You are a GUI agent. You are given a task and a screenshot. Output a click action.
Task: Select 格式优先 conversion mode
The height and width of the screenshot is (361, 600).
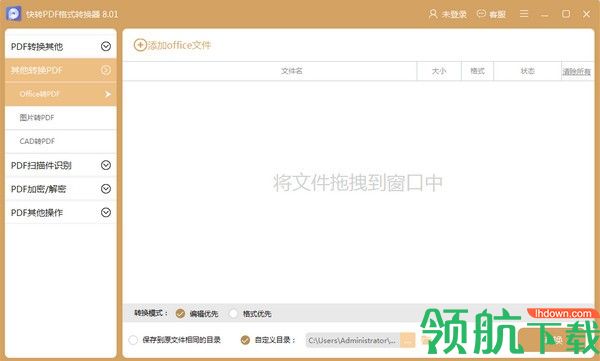pos(233,314)
